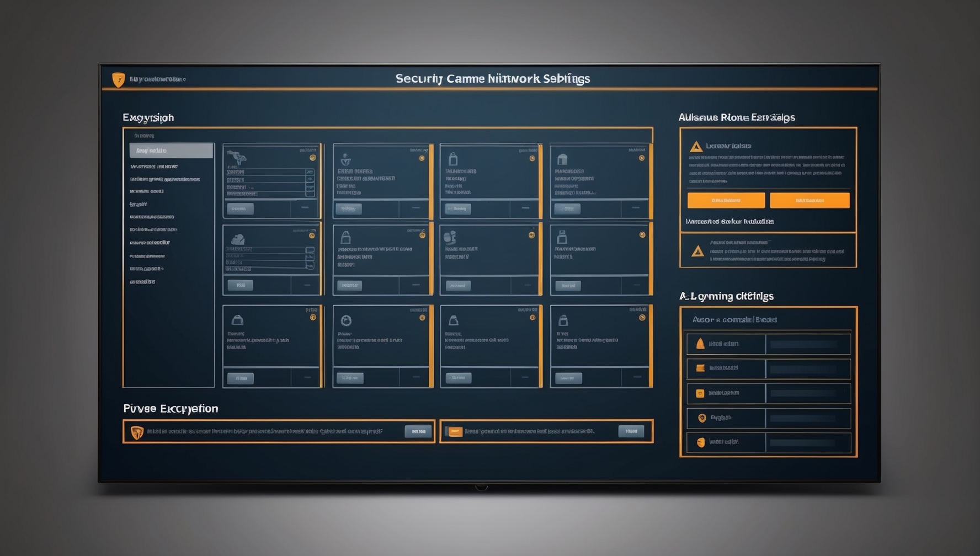The height and width of the screenshot is (556, 980).
Task: Select the highlighted entry in the left sidebar
Action: [x=171, y=151]
